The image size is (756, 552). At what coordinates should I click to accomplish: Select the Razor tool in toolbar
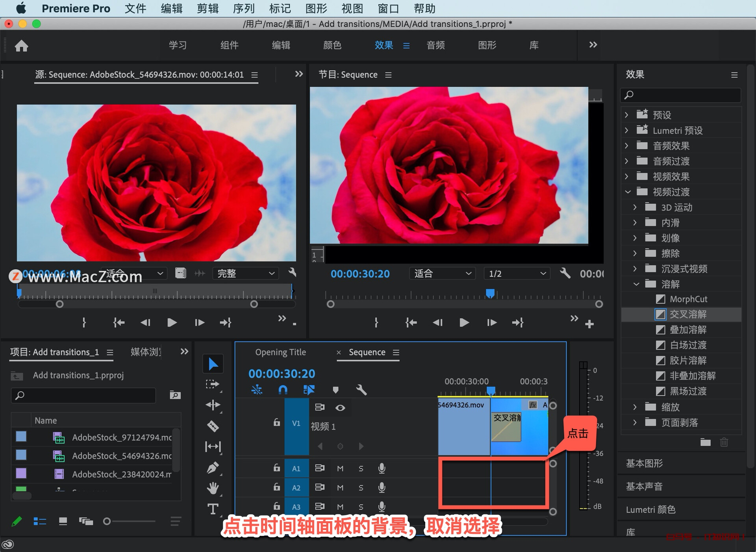click(x=213, y=426)
